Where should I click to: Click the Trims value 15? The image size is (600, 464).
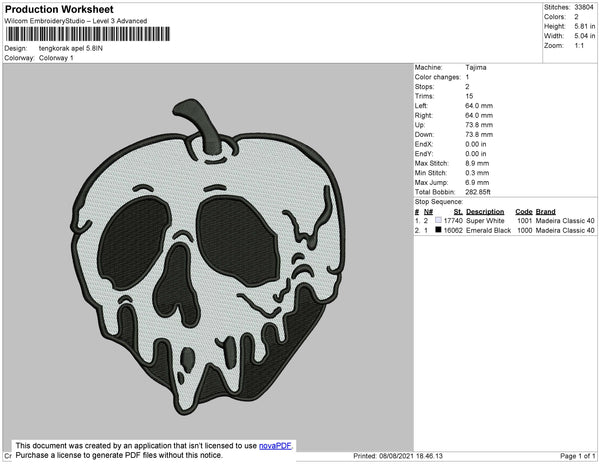(x=469, y=96)
